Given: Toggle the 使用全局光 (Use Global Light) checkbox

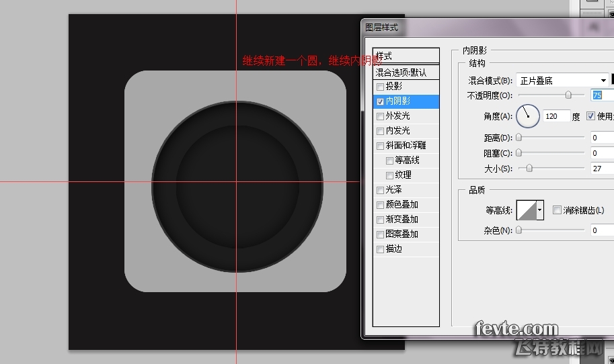Looking at the screenshot, I should [591, 116].
